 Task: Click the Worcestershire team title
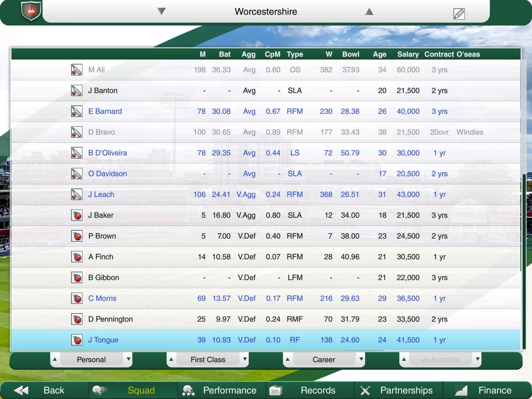coord(266,12)
